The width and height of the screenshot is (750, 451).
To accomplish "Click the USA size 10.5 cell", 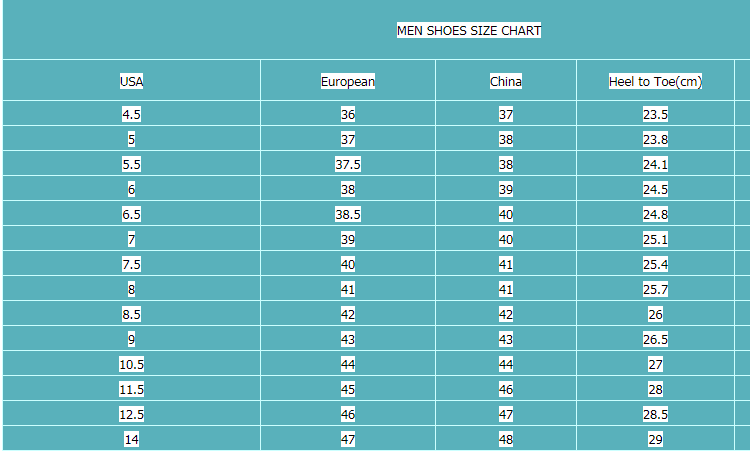I will click(131, 364).
